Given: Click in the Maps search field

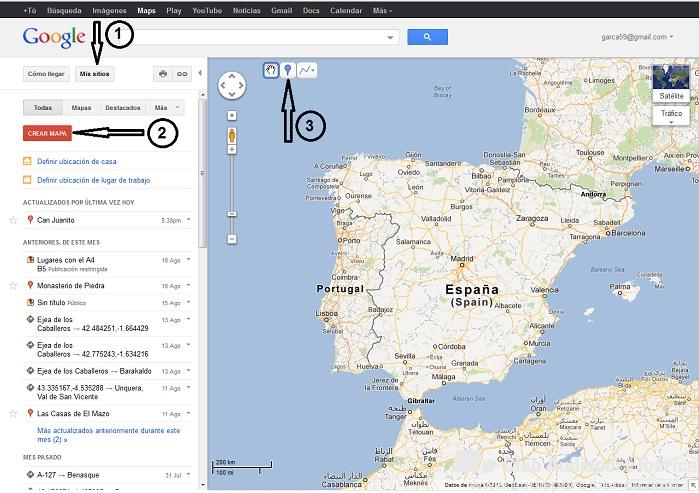Looking at the screenshot, I should point(263,37).
